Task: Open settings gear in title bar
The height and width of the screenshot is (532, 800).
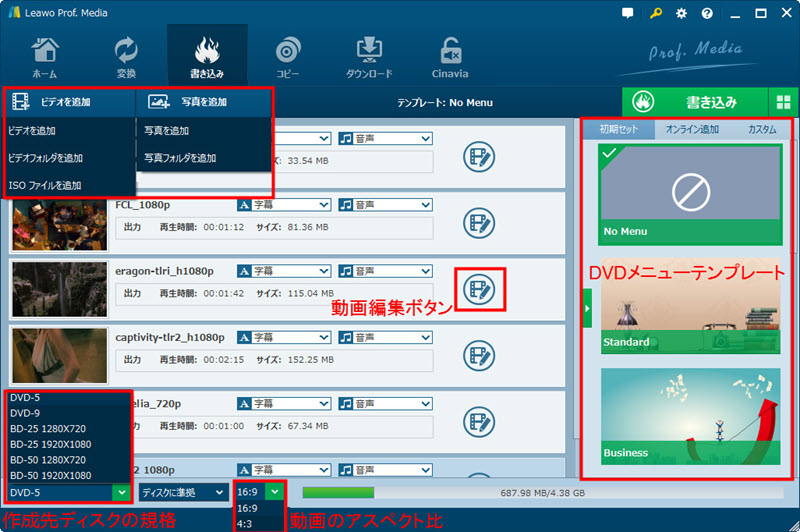Action: (x=681, y=14)
